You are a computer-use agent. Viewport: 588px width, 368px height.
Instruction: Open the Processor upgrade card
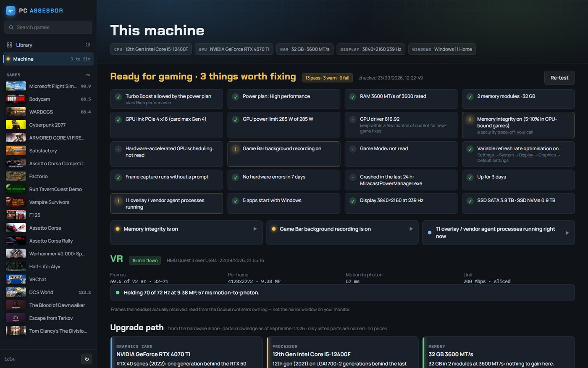(x=342, y=352)
